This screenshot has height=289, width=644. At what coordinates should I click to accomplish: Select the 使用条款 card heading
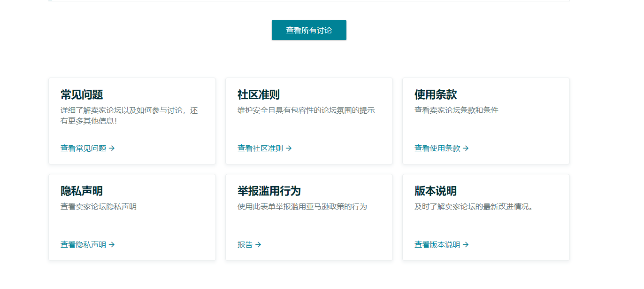point(436,94)
